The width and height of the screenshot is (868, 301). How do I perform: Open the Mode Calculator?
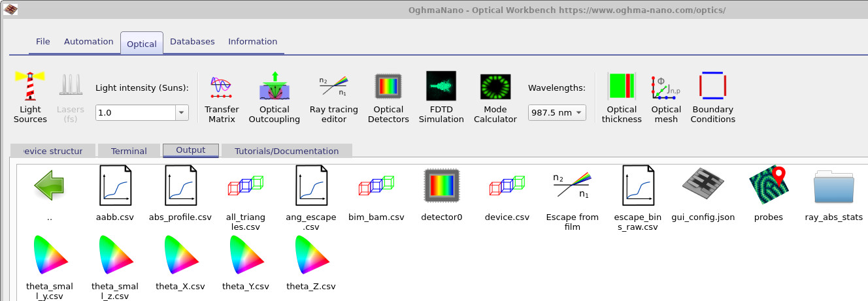495,97
